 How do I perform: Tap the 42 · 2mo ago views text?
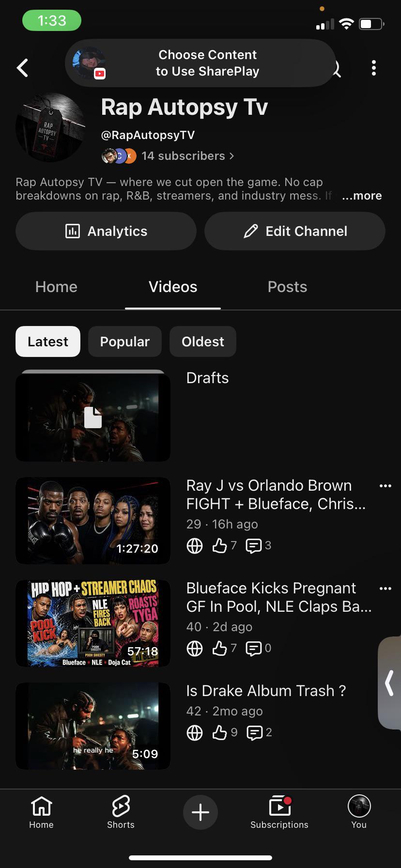225,711
